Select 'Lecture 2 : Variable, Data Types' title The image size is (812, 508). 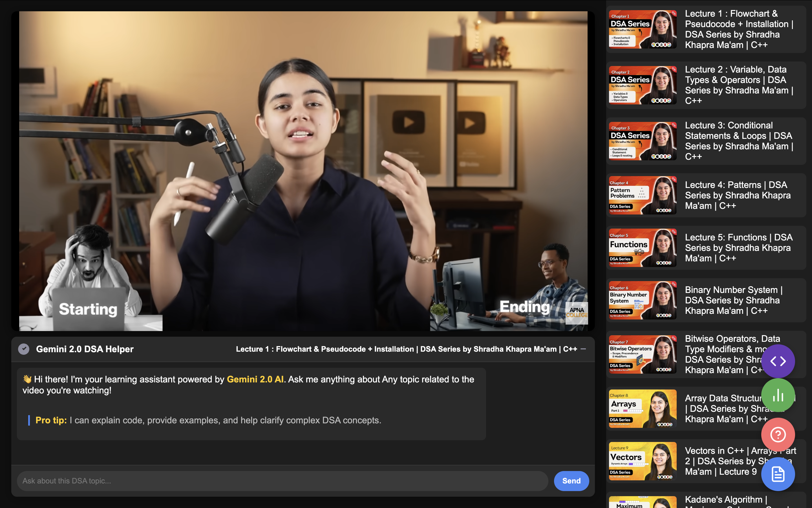739,85
